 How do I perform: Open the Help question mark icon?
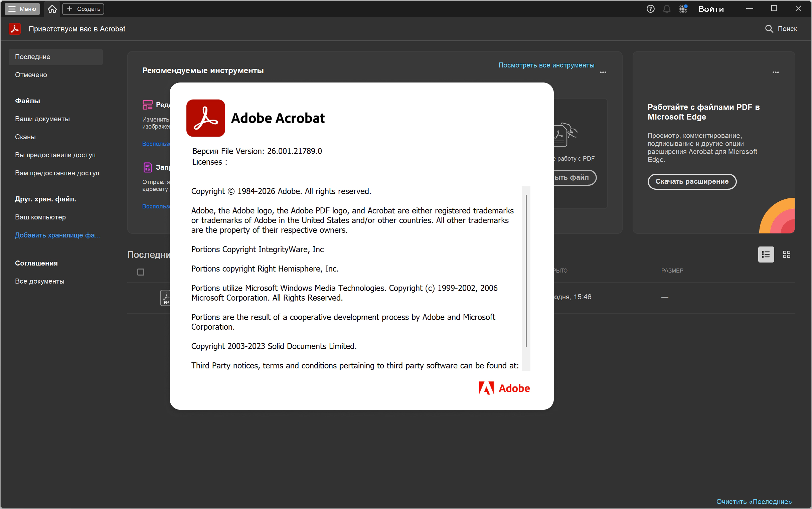[650, 9]
